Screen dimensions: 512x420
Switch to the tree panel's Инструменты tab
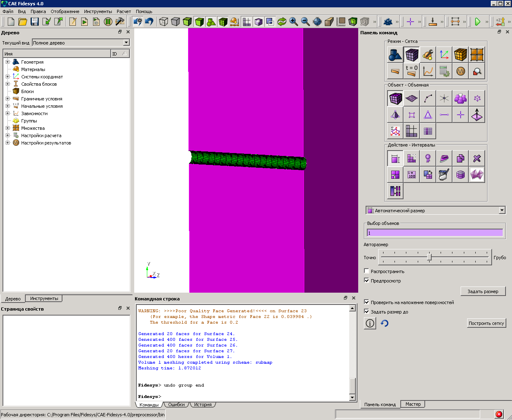pyautogui.click(x=44, y=298)
